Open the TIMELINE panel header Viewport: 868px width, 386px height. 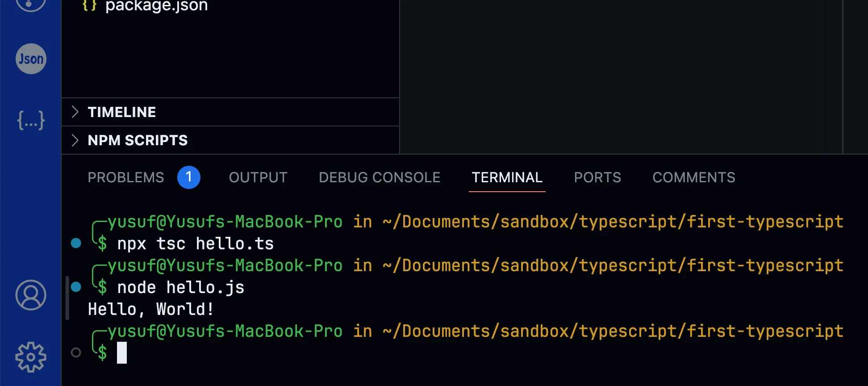[230, 112]
